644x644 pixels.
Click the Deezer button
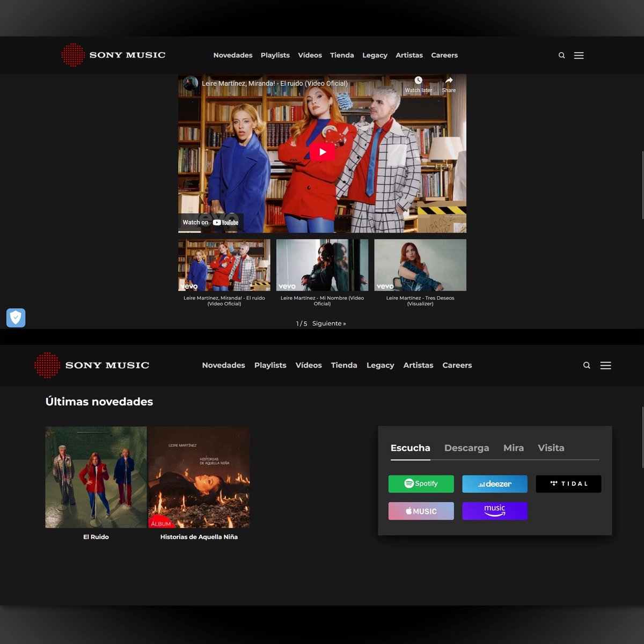[x=495, y=484]
